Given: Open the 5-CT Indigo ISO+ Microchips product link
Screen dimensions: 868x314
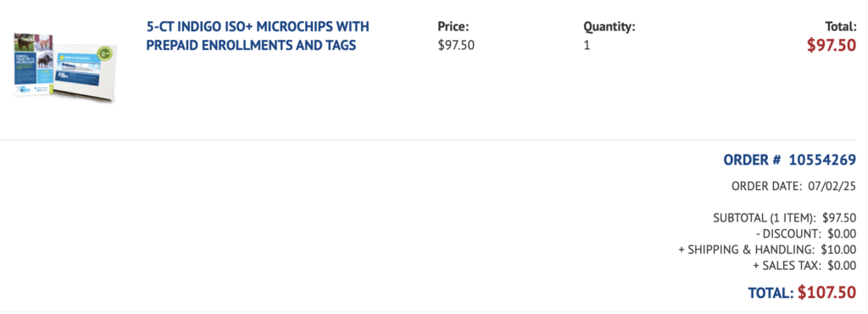Looking at the screenshot, I should tap(258, 36).
